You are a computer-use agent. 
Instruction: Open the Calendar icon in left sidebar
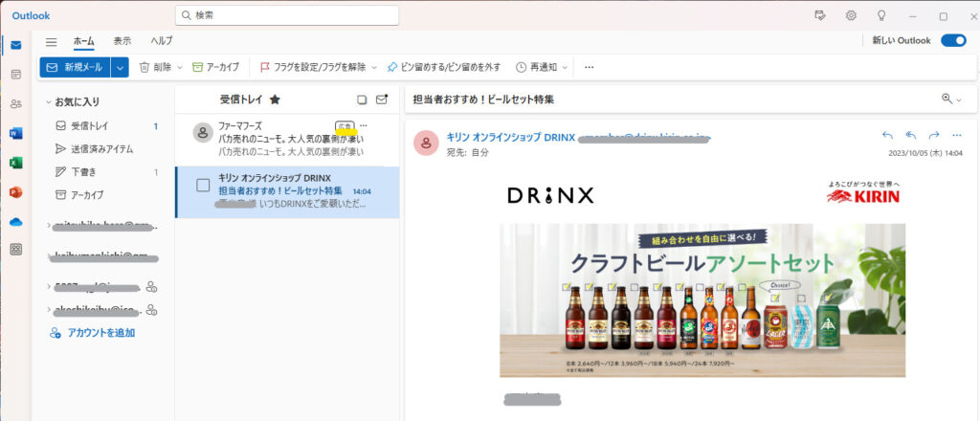point(15,74)
